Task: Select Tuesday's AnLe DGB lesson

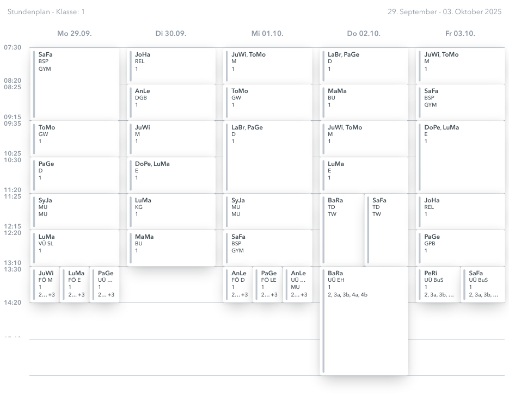Action: point(171,102)
